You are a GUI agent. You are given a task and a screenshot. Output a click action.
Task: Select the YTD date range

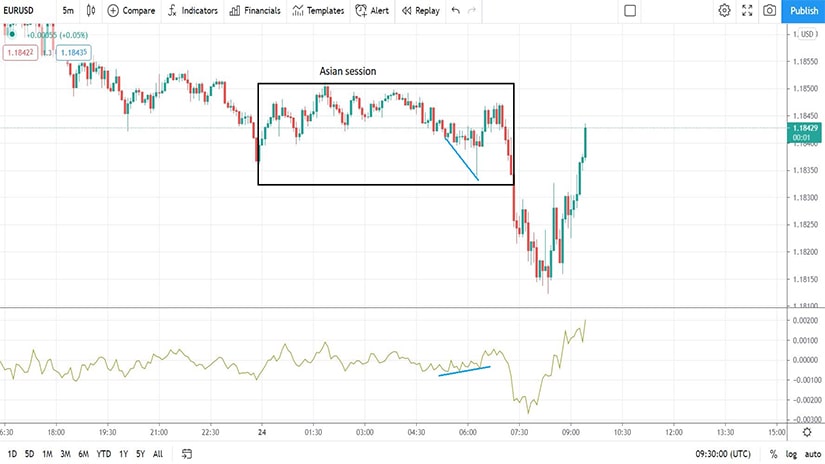[103, 454]
